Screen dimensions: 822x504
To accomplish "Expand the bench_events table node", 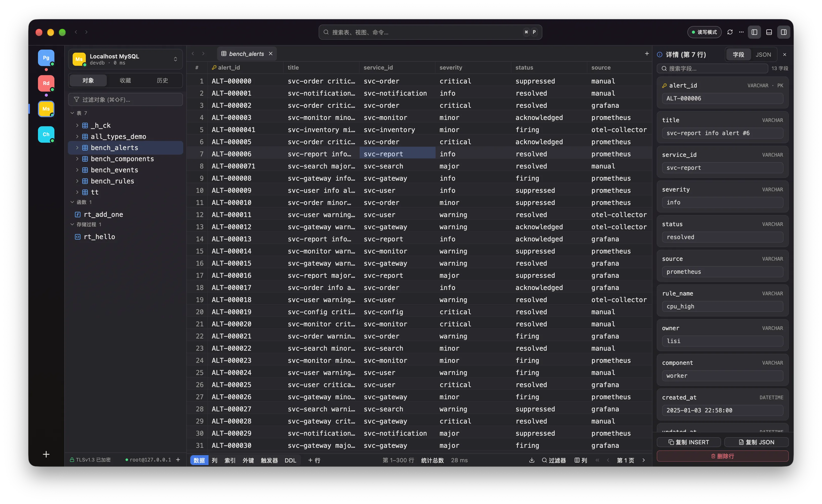I will [77, 170].
